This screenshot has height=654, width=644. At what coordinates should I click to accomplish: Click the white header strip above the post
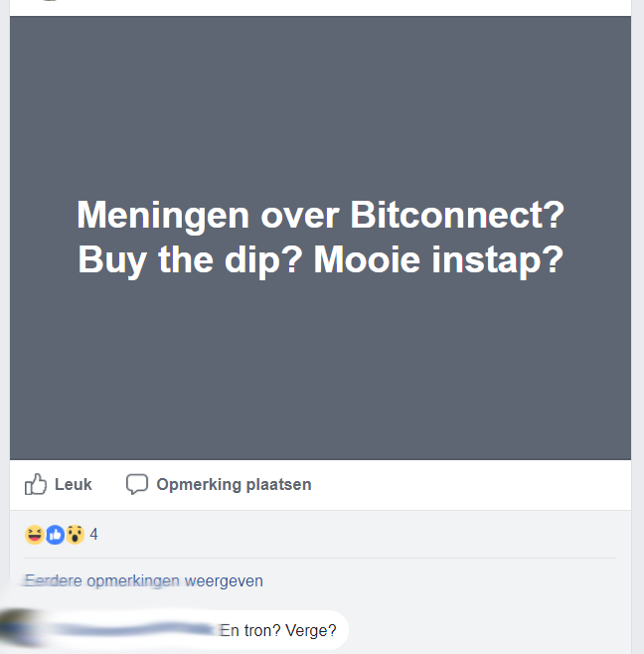tap(320, 8)
